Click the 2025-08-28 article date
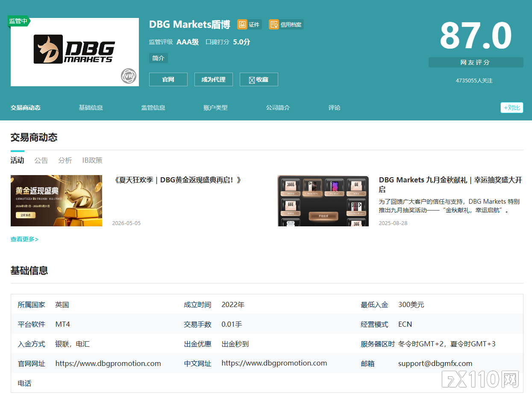532x398 pixels. (393, 223)
